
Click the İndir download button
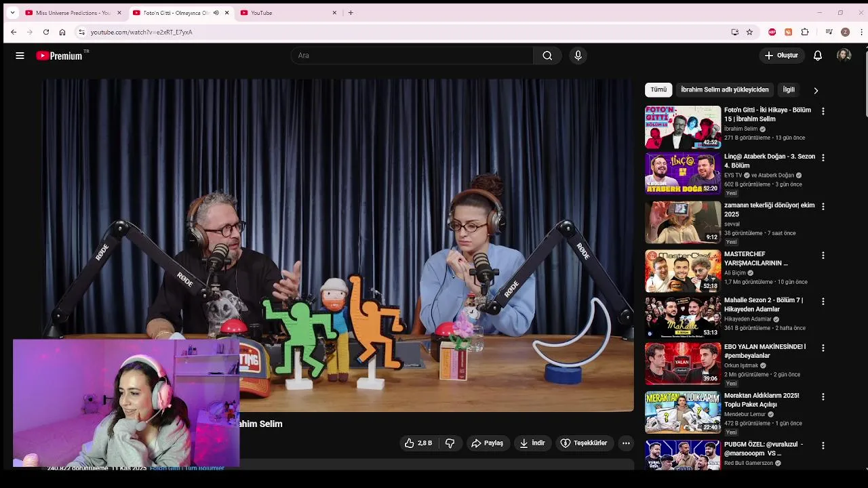[x=532, y=443]
